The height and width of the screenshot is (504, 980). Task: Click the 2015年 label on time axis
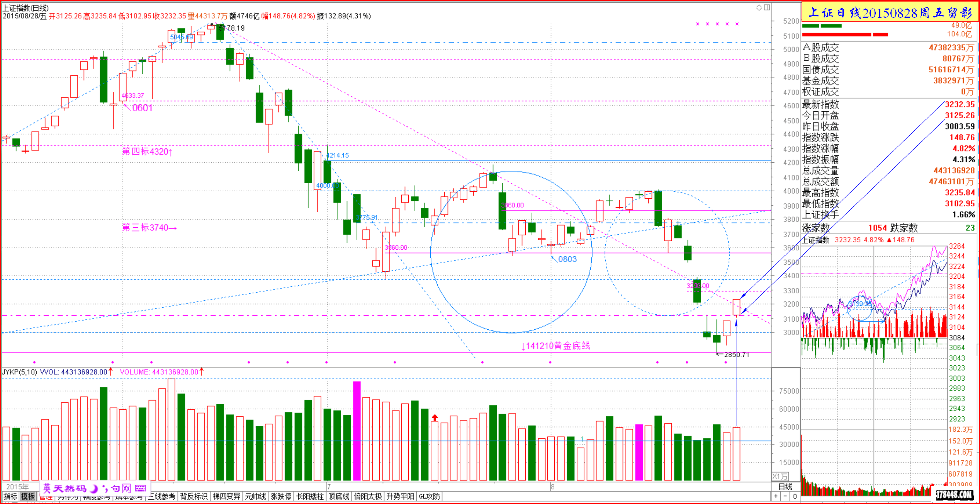click(17, 487)
